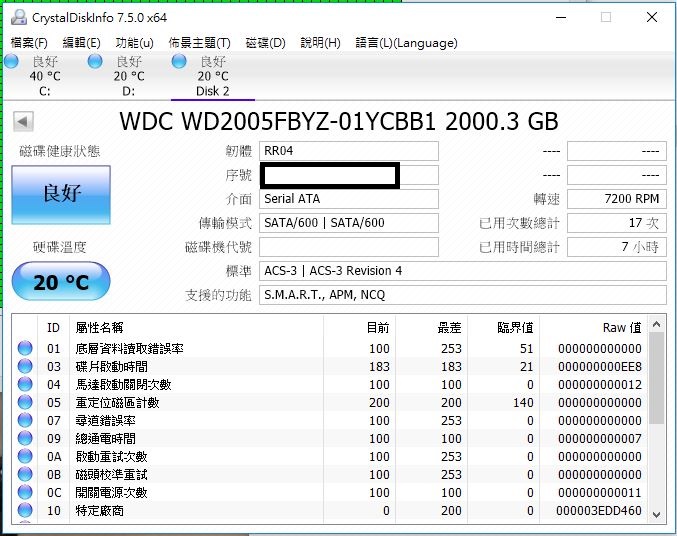Select the 特定廠商 attribute row
This screenshot has width=677, height=536.
(x=331, y=511)
